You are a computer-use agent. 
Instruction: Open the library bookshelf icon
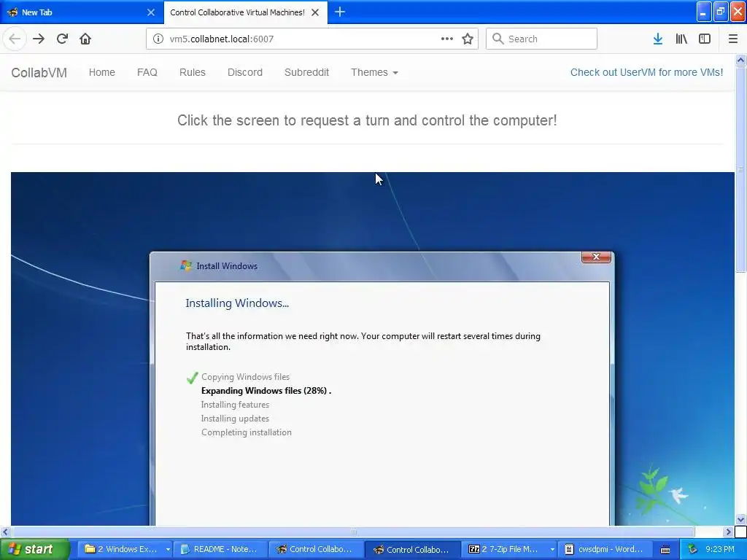(681, 39)
